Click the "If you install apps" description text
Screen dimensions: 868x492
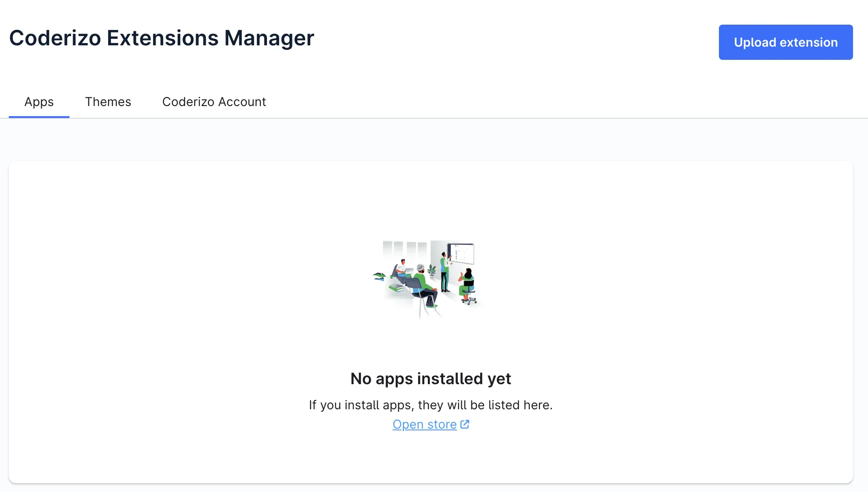point(430,405)
